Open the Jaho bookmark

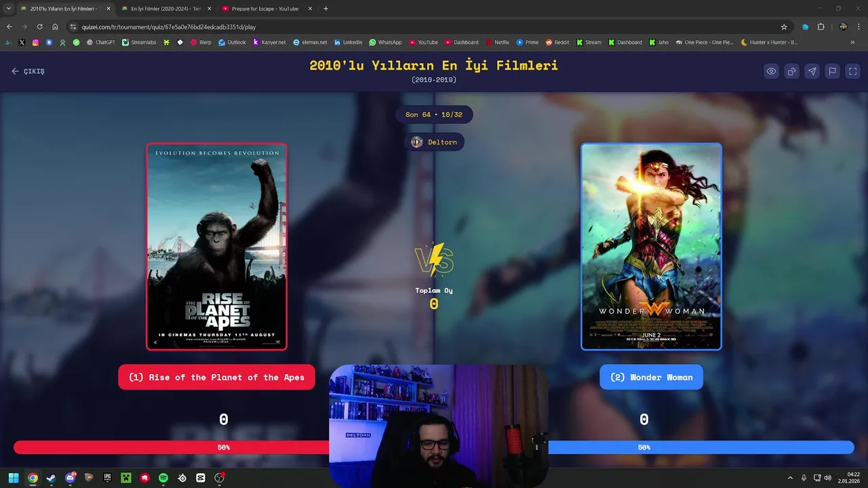pos(658,42)
